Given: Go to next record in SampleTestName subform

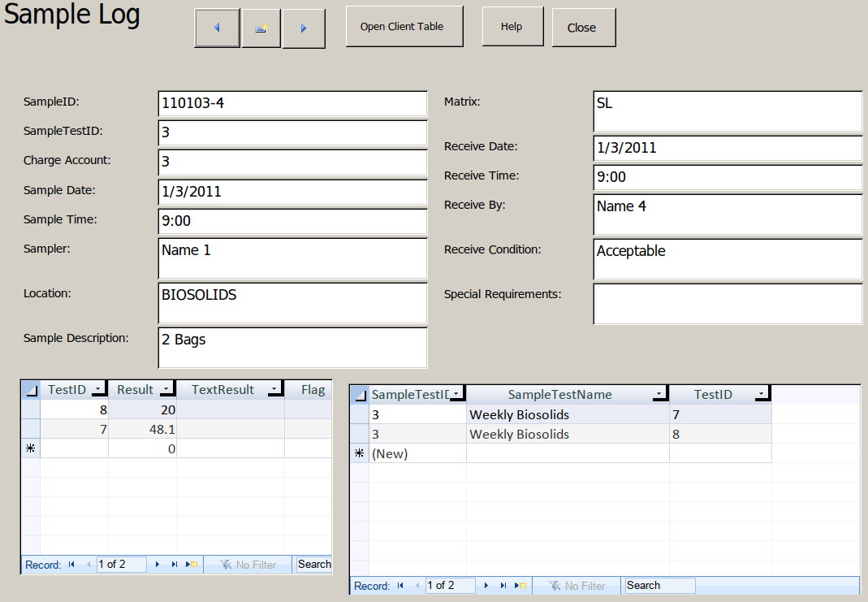Looking at the screenshot, I should pos(486,586).
